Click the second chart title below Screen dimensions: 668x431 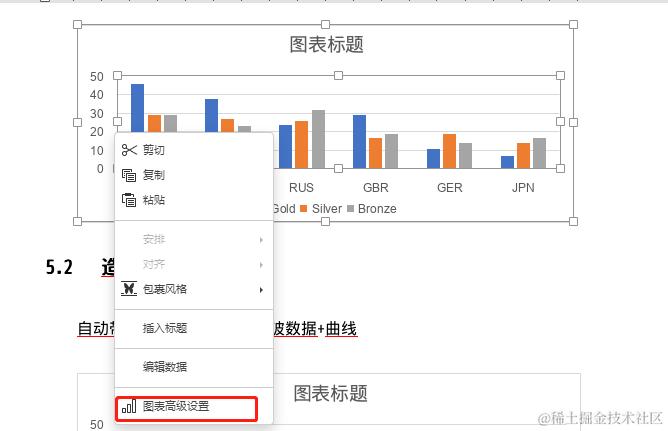point(331,394)
